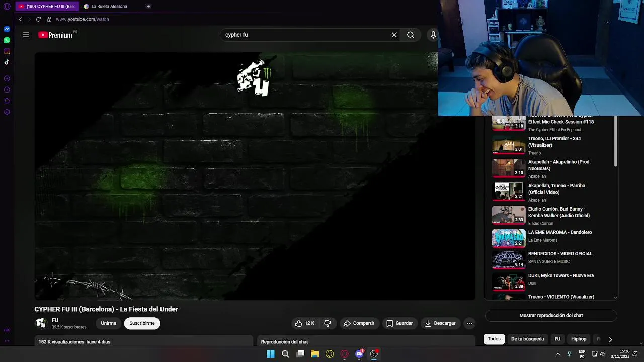
Task: Switch to the CYPHER FU III tab
Action: coord(46,7)
